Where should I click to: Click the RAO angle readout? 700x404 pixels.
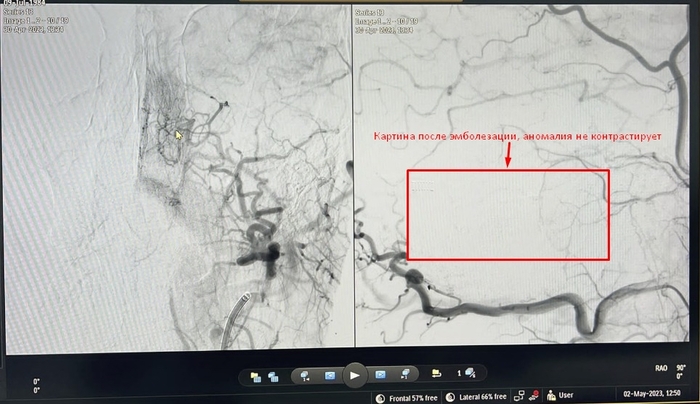(x=670, y=368)
